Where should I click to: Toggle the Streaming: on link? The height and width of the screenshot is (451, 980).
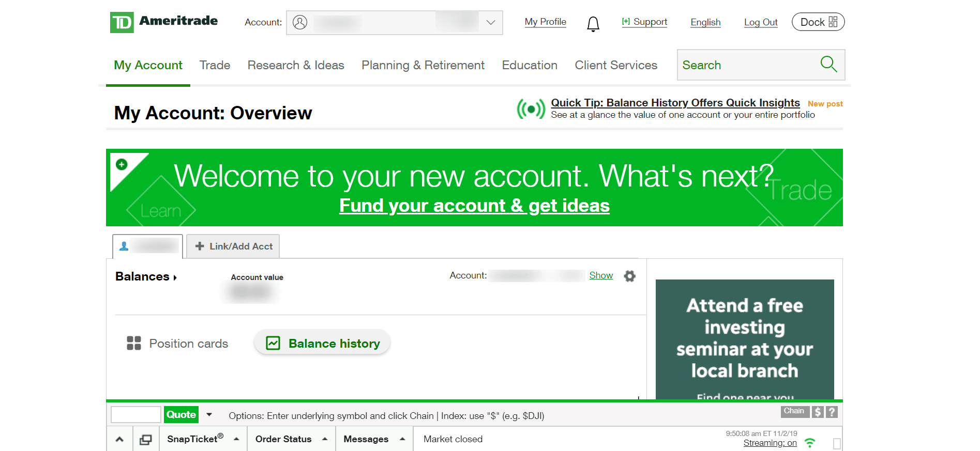(x=770, y=443)
